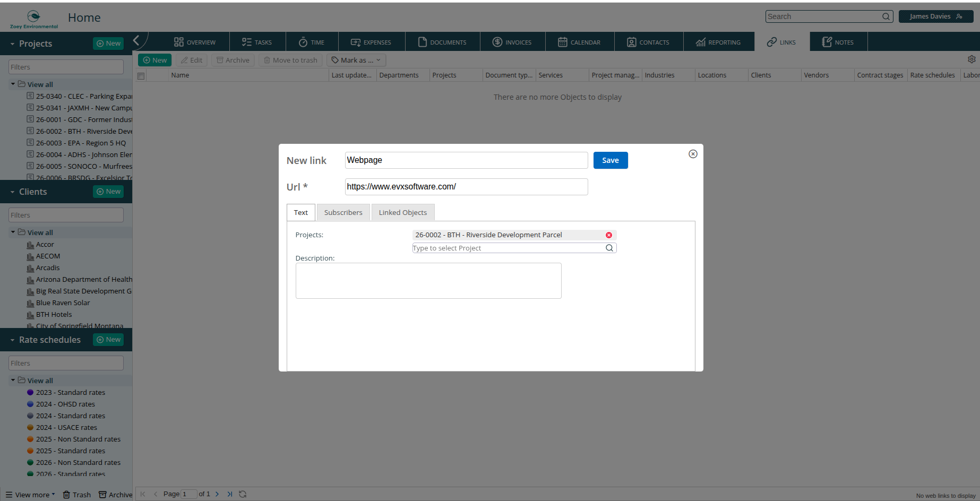Open the Documents tab
The image size is (980, 501).
pyautogui.click(x=442, y=42)
